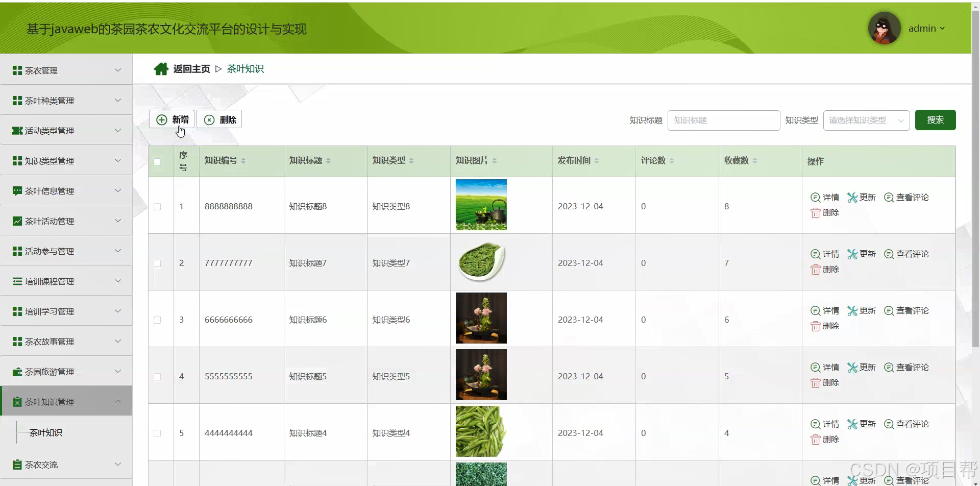This screenshot has height=486, width=980.
Task: Select the 茶叶种类管理 menu label
Action: coord(50,101)
